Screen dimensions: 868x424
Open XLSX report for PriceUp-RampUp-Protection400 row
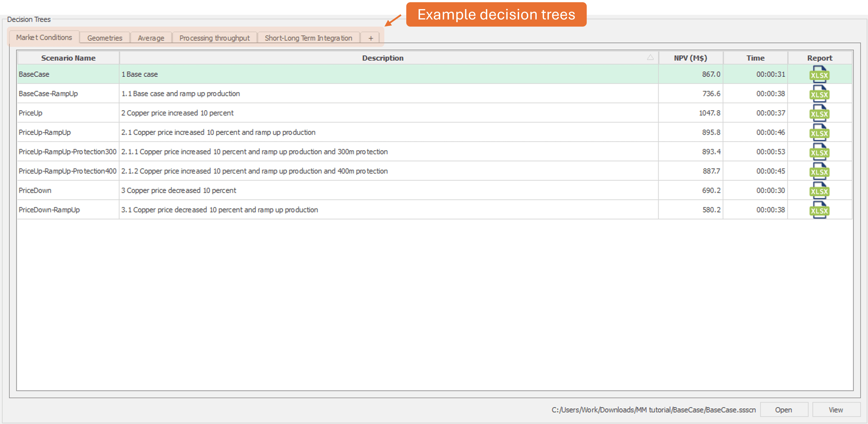(819, 171)
